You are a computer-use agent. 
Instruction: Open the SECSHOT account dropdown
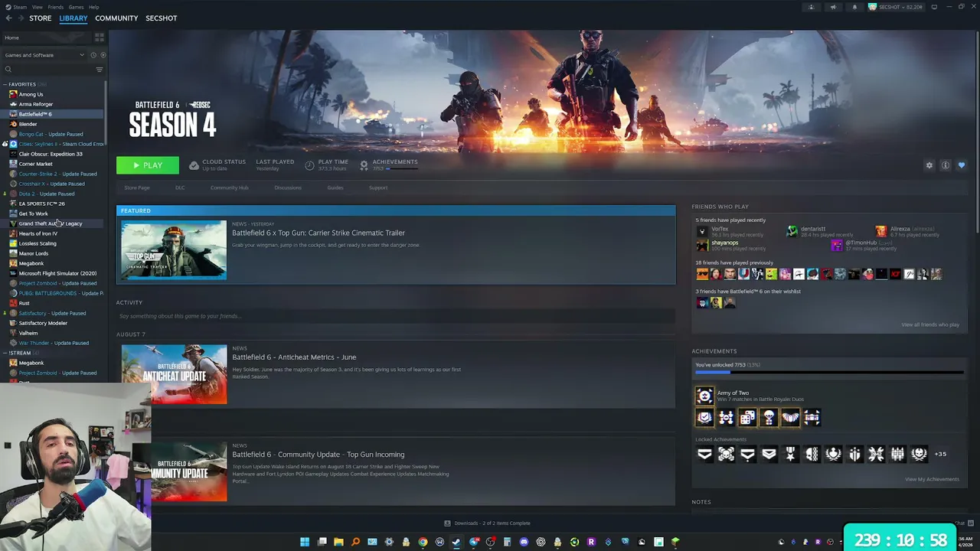tap(896, 7)
